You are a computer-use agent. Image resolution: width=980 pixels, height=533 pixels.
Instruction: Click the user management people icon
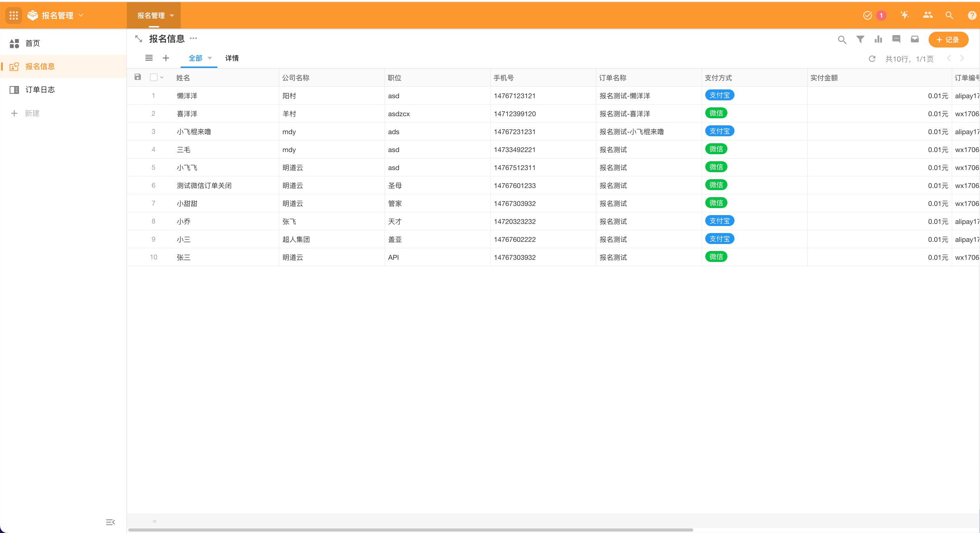928,15
